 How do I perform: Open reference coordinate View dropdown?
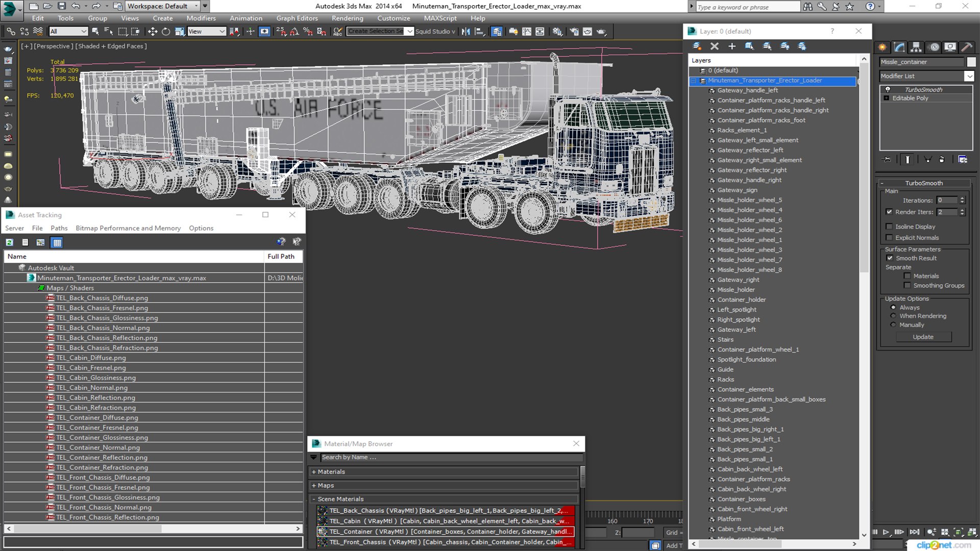pyautogui.click(x=207, y=32)
